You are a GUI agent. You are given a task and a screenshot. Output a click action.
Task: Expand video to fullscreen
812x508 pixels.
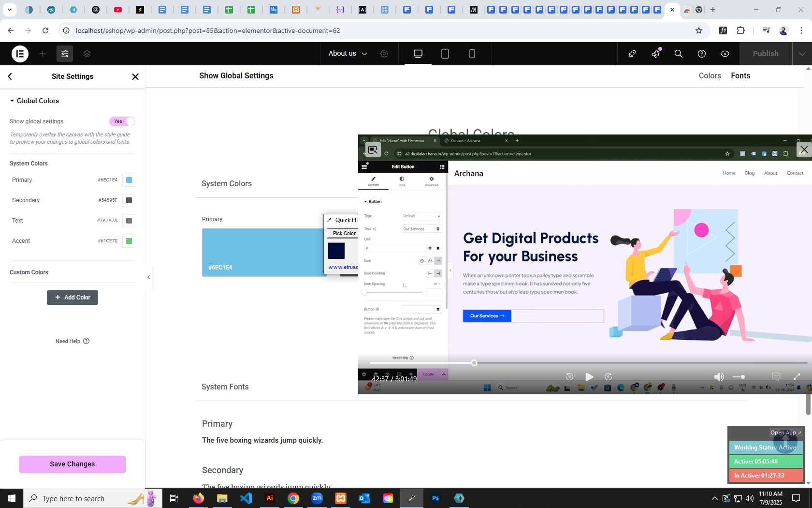[x=797, y=376]
